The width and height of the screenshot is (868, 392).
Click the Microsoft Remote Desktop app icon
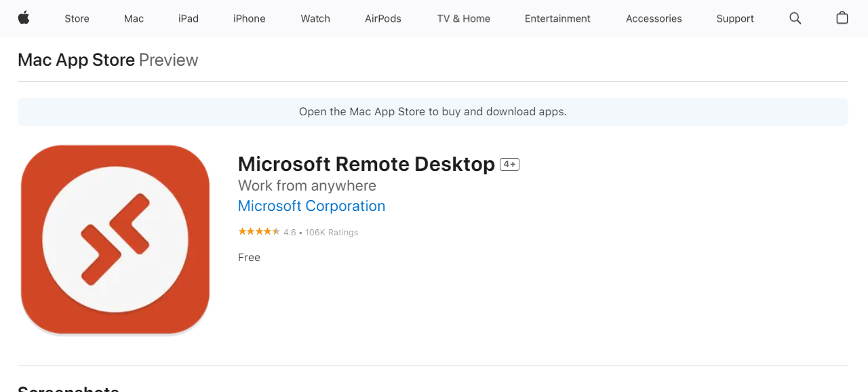(x=115, y=239)
